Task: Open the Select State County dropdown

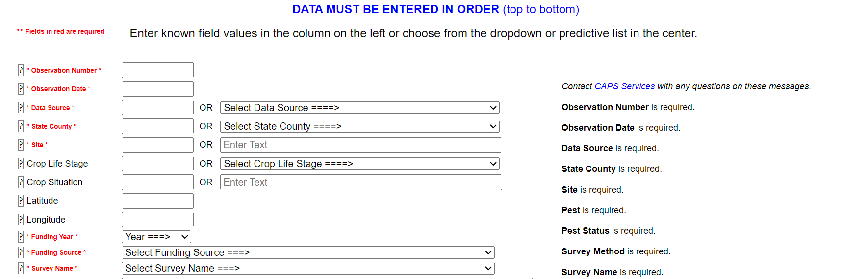Action: coord(359,126)
